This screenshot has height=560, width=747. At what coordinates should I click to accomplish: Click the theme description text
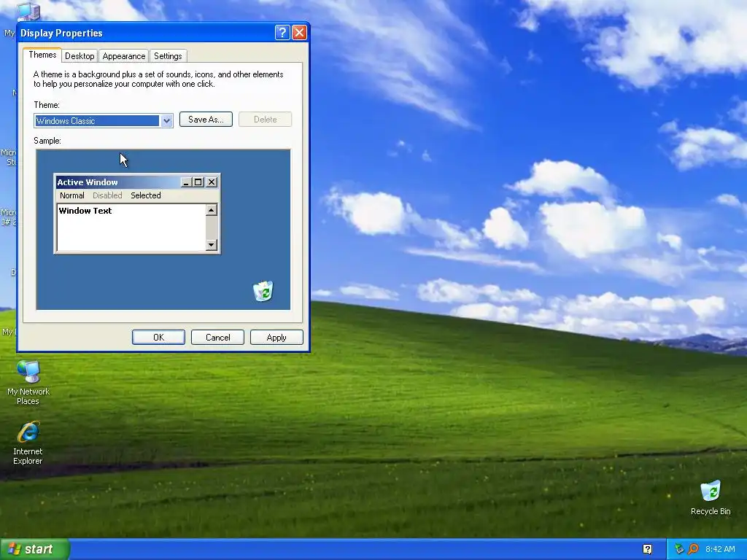158,79
